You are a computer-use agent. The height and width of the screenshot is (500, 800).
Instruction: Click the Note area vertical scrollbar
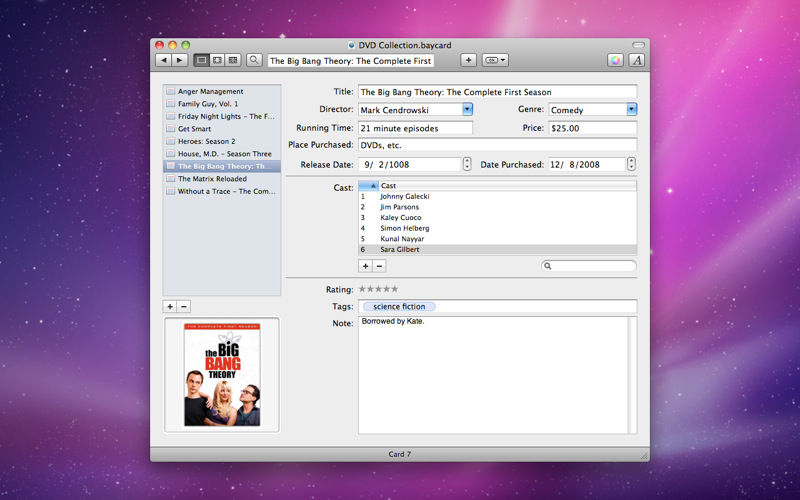633,375
